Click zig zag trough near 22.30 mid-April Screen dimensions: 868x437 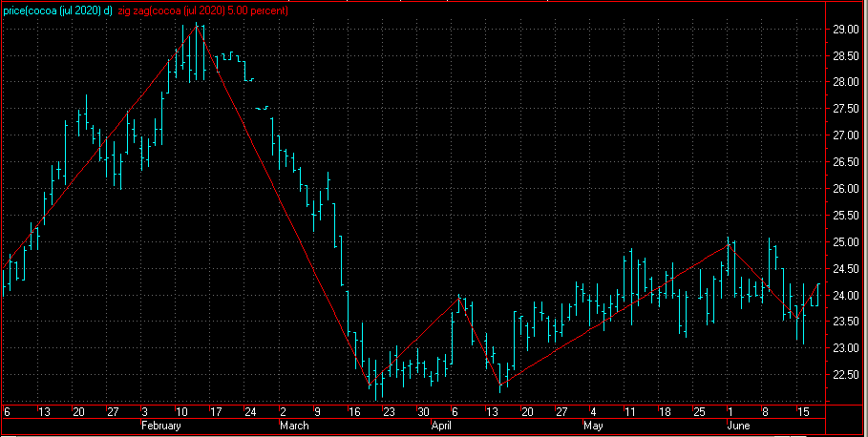click(x=499, y=385)
